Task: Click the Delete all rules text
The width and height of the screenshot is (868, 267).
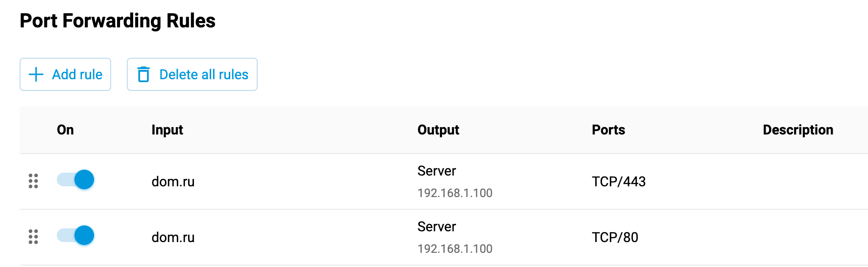Action: pyautogui.click(x=204, y=74)
